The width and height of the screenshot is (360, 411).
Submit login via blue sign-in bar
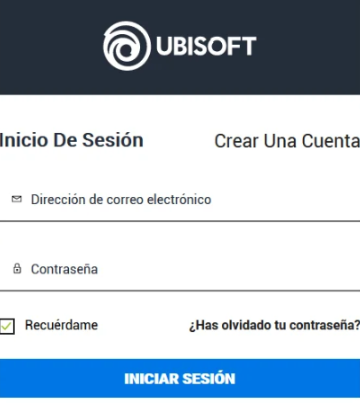(180, 378)
